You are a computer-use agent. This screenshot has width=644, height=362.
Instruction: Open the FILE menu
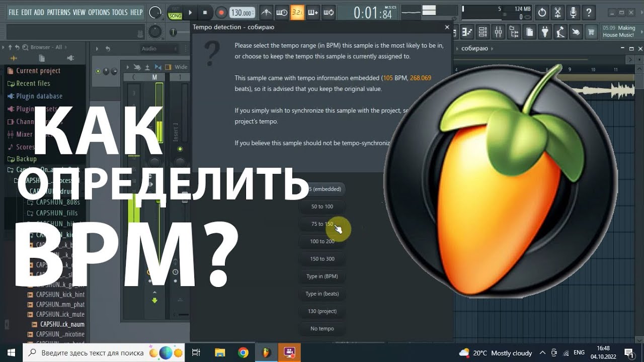point(14,12)
